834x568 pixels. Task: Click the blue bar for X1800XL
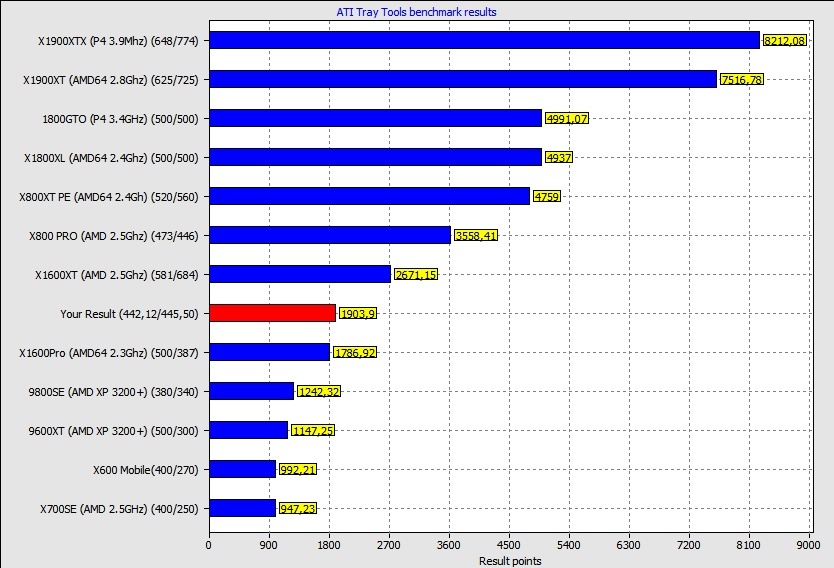pyautogui.click(x=376, y=157)
